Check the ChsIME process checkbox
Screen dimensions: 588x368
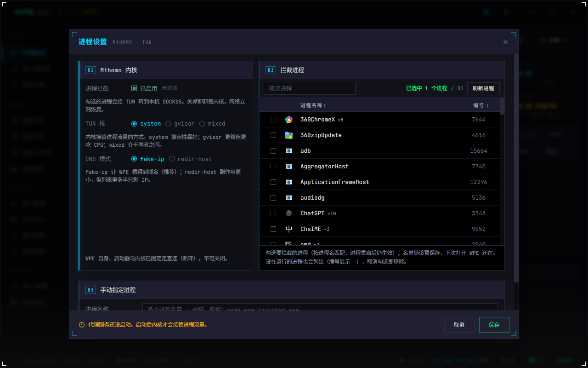(273, 229)
